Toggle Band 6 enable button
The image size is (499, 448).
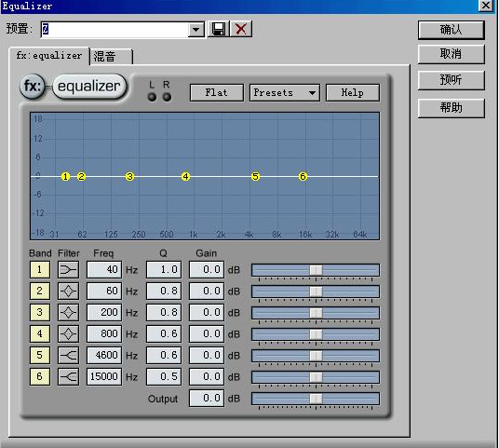pyautogui.click(x=40, y=376)
